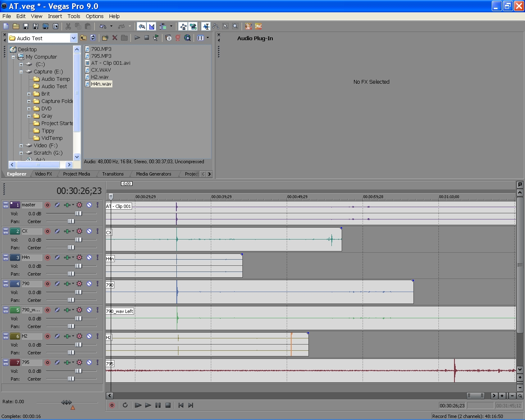525x420 pixels.
Task: Toggle Enable Snapping in the toolbar
Action: click(x=142, y=26)
